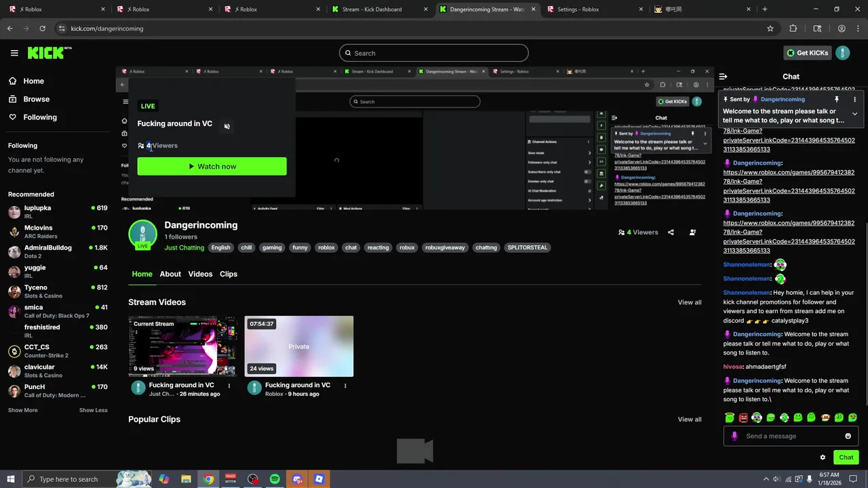Image resolution: width=868 pixels, height=488 pixels.
Task: Click the Kick search box
Action: (434, 53)
